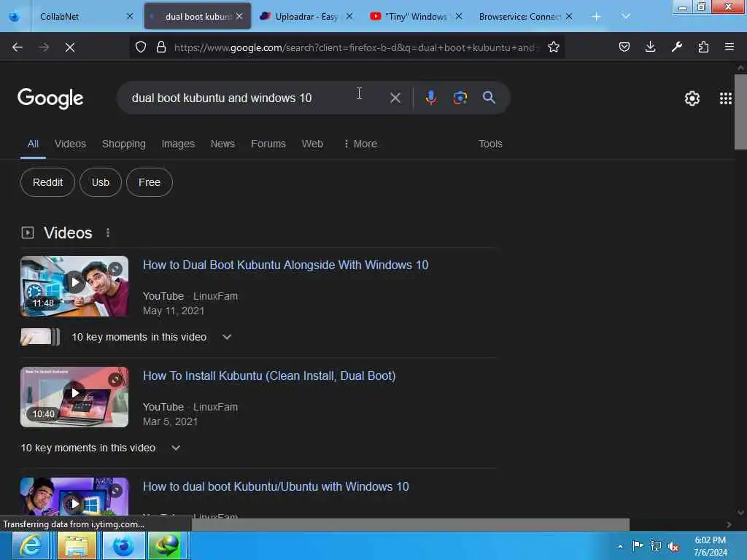Open the Pocket save icon

pyautogui.click(x=624, y=47)
